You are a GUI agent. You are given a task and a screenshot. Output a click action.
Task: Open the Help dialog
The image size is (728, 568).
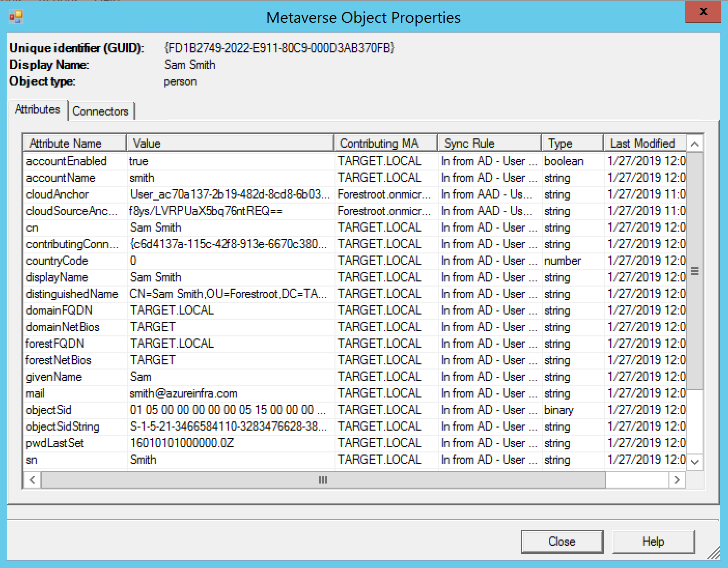click(x=653, y=541)
